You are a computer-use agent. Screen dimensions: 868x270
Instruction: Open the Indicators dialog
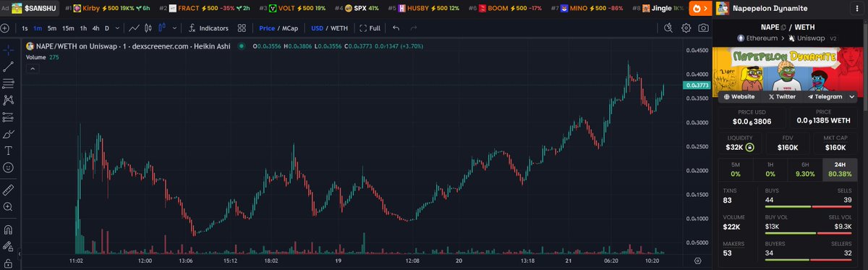tap(208, 28)
